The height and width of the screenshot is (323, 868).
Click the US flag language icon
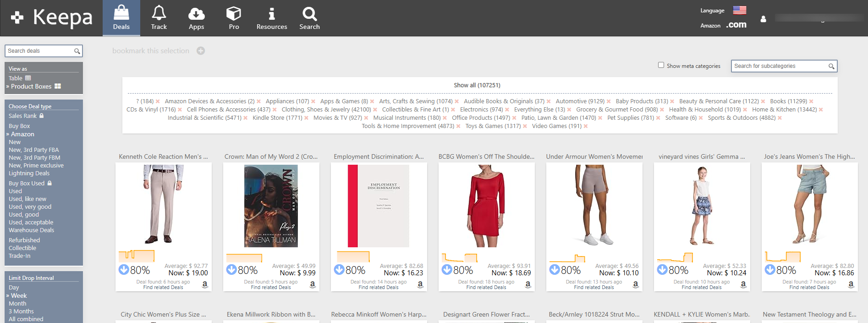click(740, 10)
